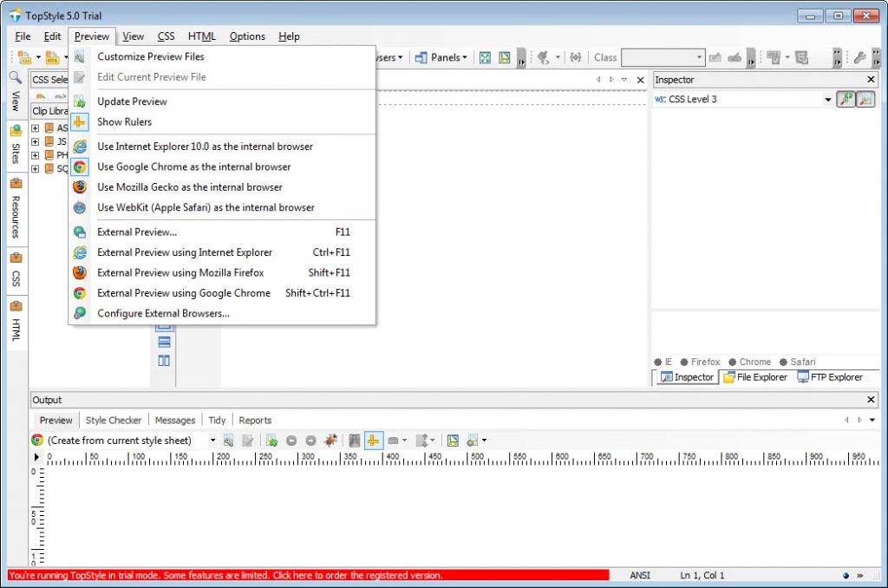The image size is (888, 588).
Task: Click the split-rows layout icon in the editor gutter
Action: [x=164, y=343]
